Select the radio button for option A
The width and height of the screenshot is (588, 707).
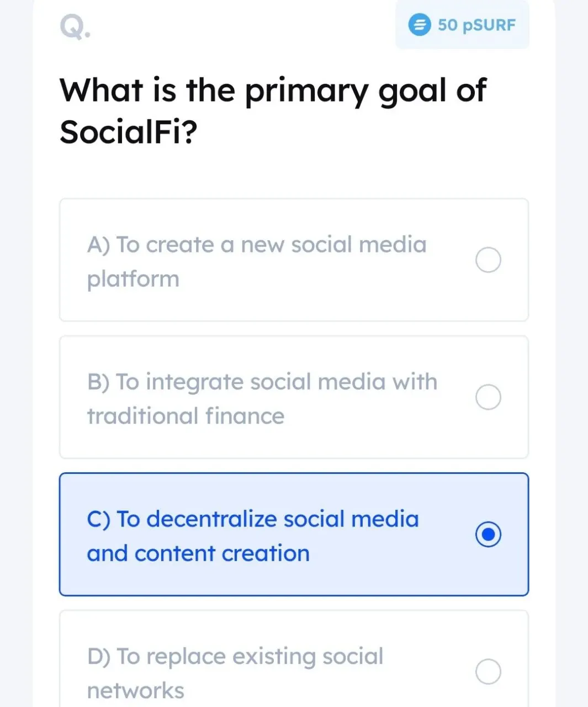[x=488, y=260]
